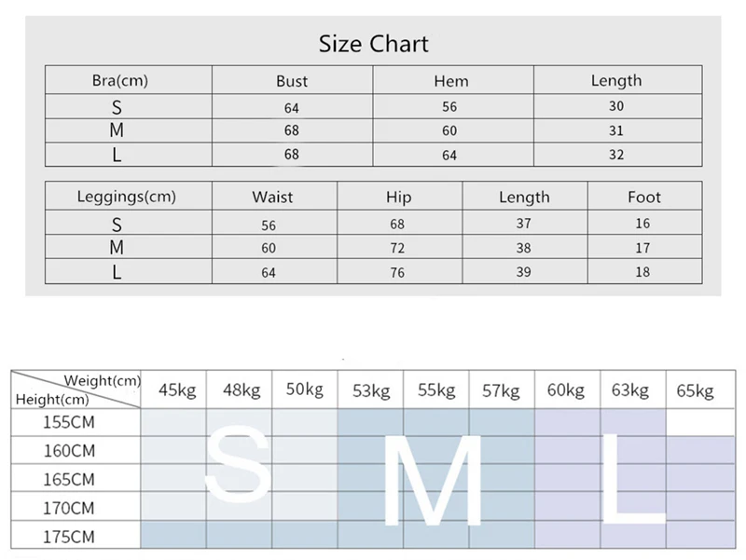The image size is (746, 560).
Task: Click the Bra S row bust value 64
Action: click(x=292, y=107)
